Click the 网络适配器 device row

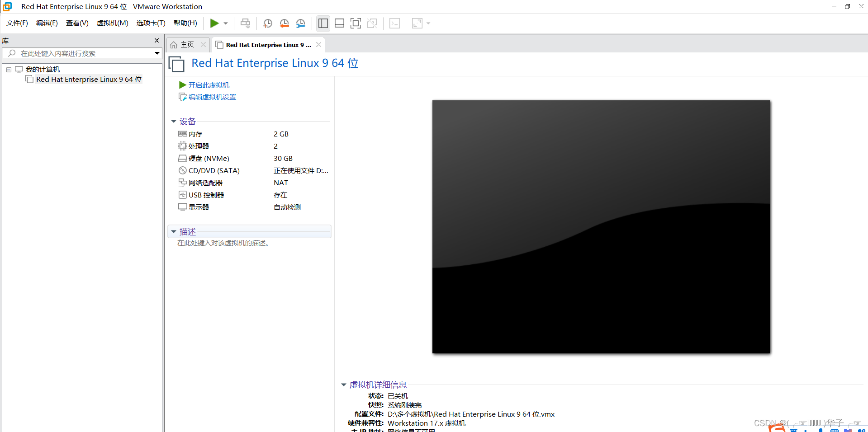pos(253,183)
